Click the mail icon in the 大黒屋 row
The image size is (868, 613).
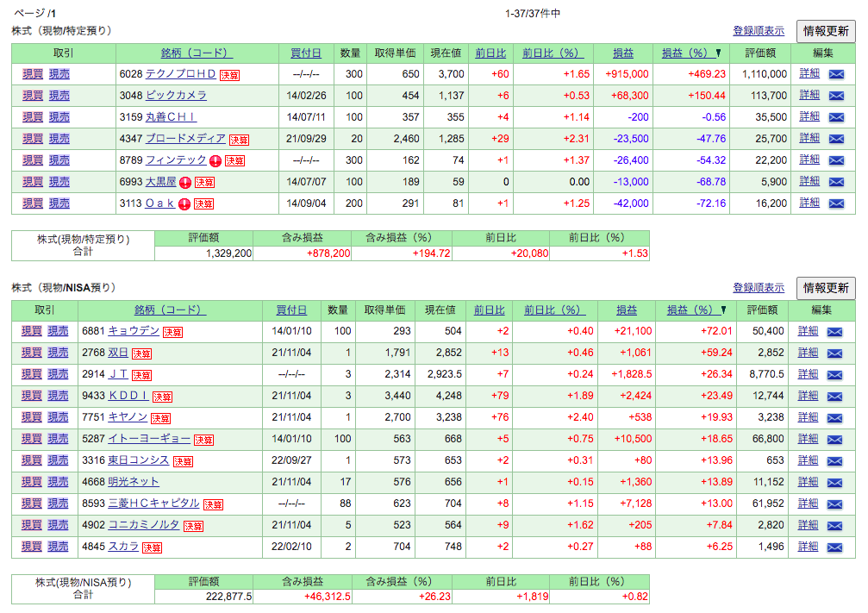tap(836, 182)
